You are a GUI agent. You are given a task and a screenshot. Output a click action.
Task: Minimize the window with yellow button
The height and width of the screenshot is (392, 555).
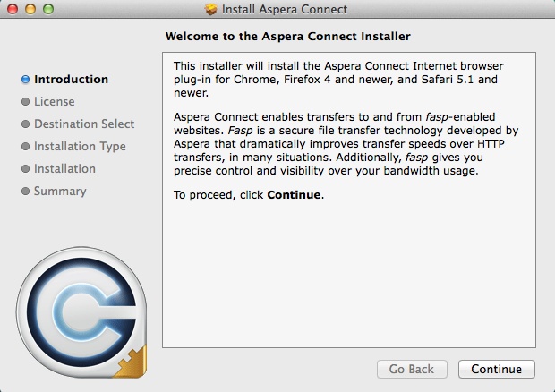[30, 10]
